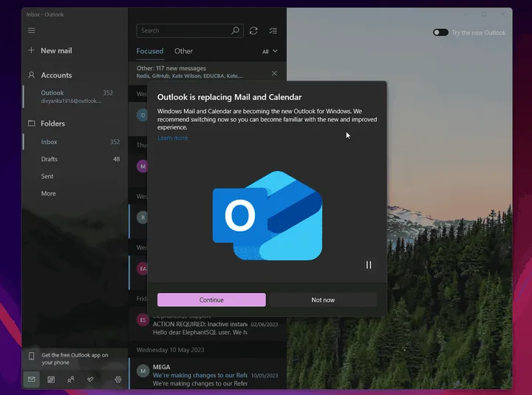Switch to the Other tab

[x=183, y=51]
